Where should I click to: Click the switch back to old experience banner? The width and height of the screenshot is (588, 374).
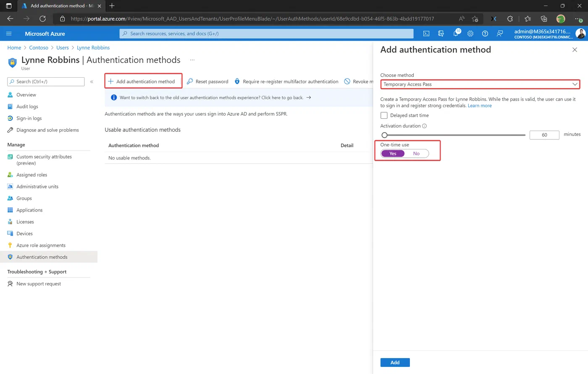[239, 97]
